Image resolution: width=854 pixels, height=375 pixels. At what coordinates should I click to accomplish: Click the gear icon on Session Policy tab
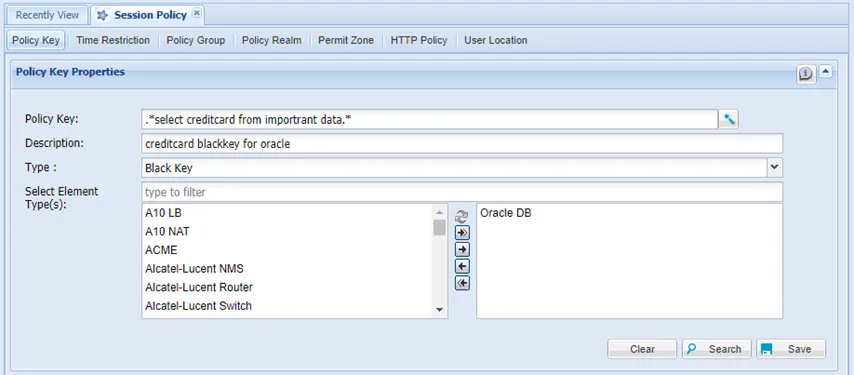pos(102,15)
